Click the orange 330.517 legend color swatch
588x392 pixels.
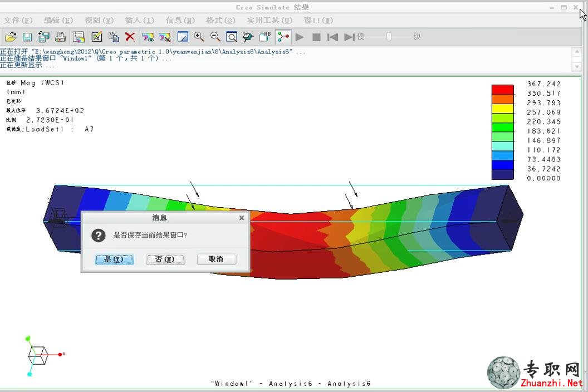pyautogui.click(x=502, y=99)
